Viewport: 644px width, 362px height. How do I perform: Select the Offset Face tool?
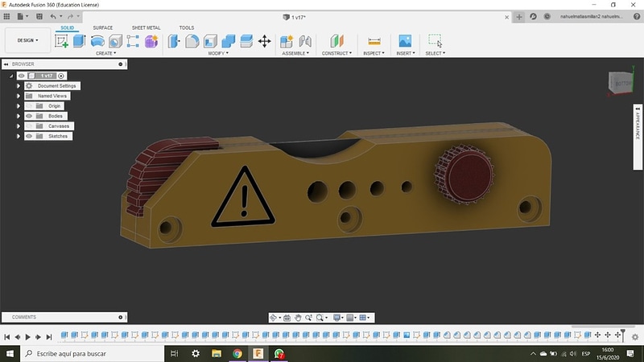click(246, 41)
